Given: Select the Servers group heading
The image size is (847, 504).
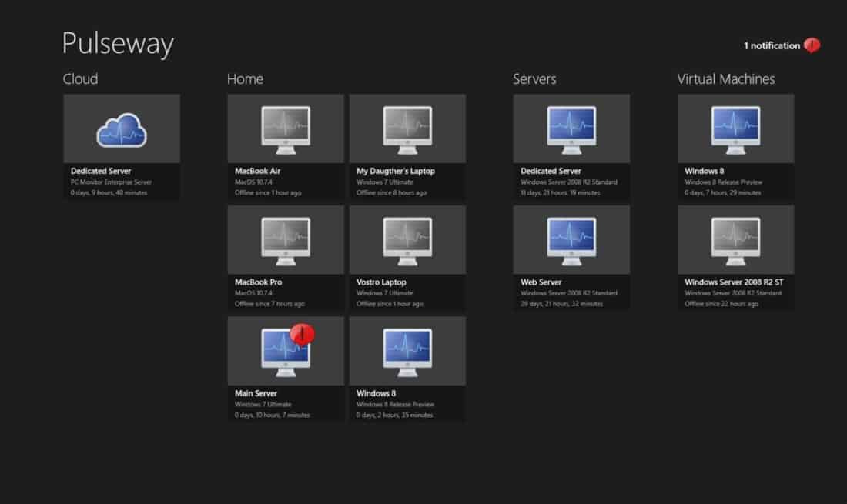Looking at the screenshot, I should click(x=535, y=78).
